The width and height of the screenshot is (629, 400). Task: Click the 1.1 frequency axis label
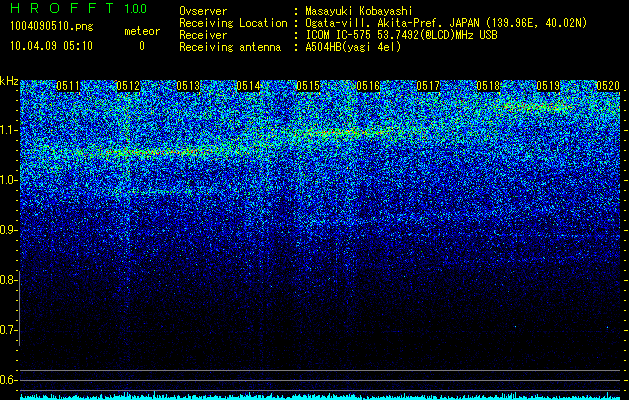pos(8,130)
